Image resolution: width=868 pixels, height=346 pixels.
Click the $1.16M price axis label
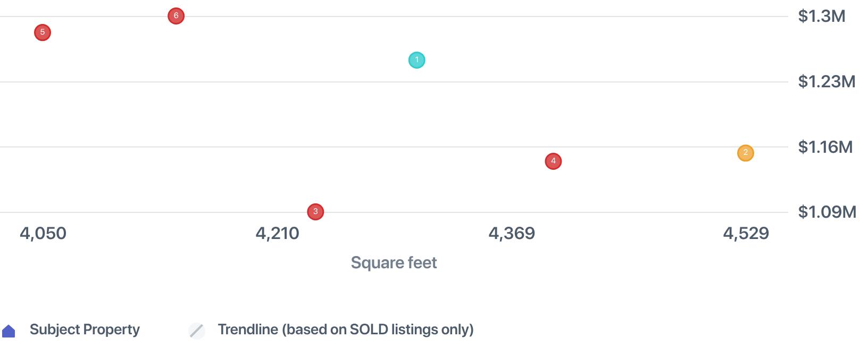tap(825, 147)
